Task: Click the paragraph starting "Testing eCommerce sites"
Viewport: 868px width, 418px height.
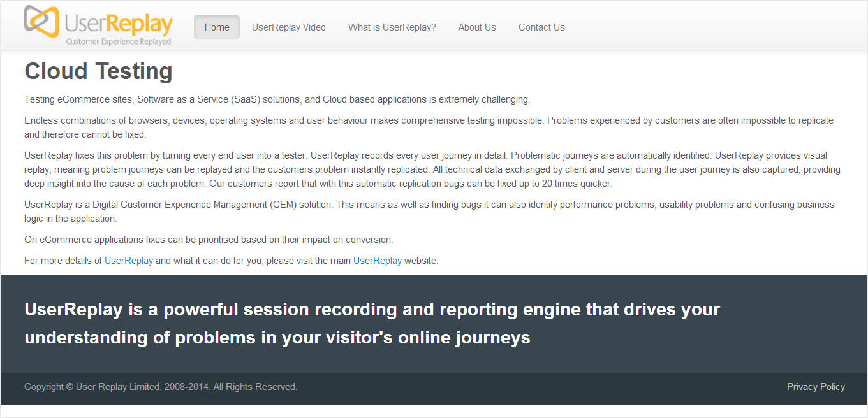Action: click(277, 99)
